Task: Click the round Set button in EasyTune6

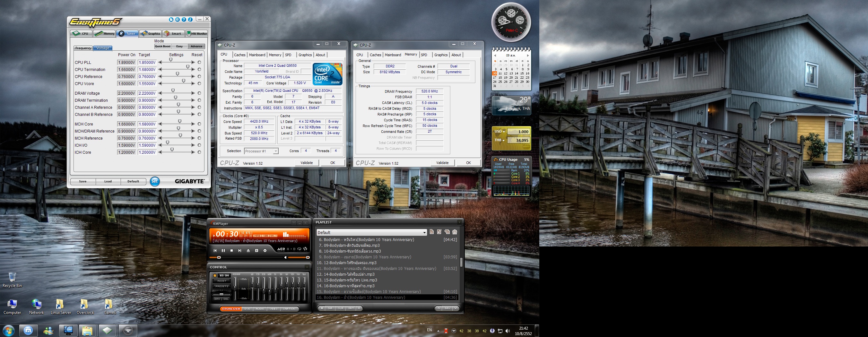Action: (x=155, y=181)
